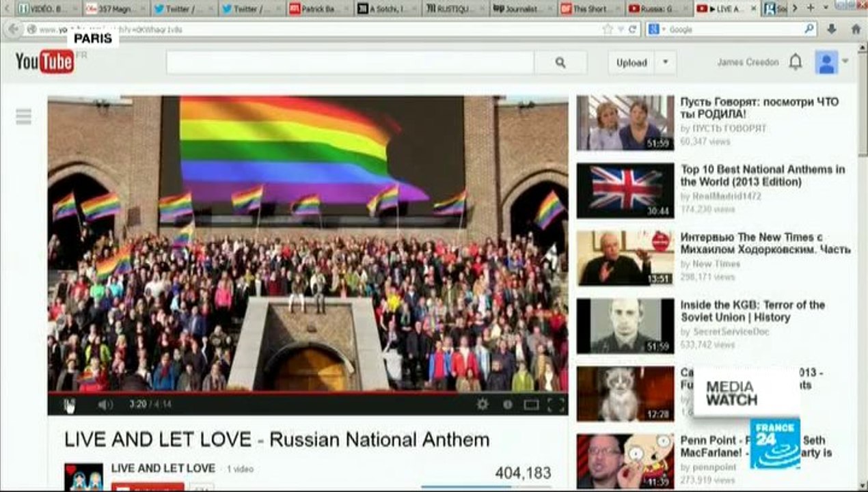The height and width of the screenshot is (492, 868).
Task: Bookmark this page with the star icon
Action: (x=607, y=29)
